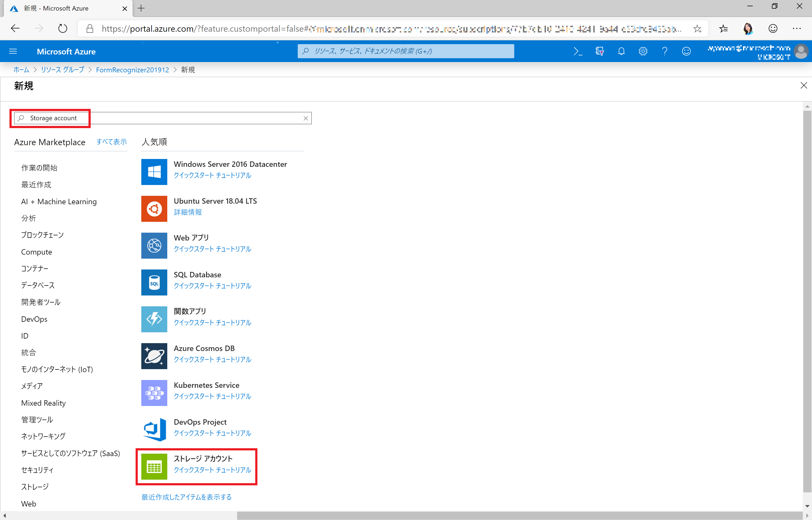This screenshot has width=812, height=520.
Task: Select the Kubernetes Service icon
Action: click(x=154, y=393)
